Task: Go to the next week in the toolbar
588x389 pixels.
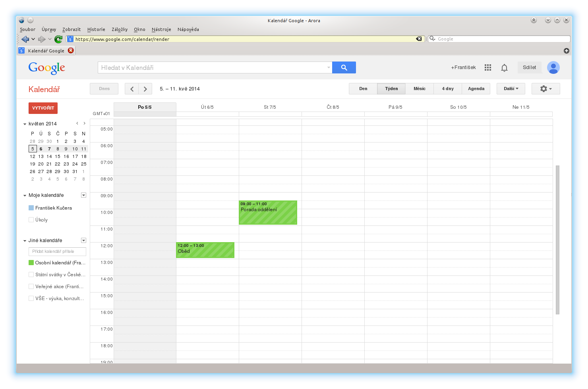Action: (x=145, y=89)
